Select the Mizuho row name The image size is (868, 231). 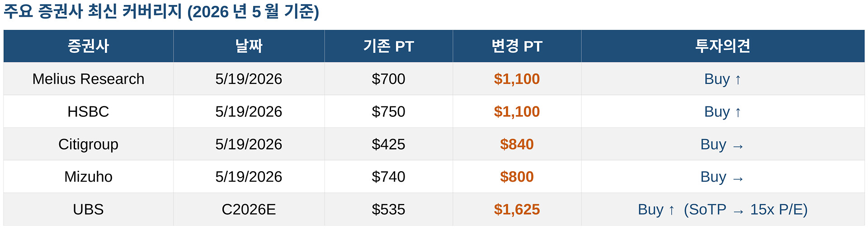coord(88,177)
